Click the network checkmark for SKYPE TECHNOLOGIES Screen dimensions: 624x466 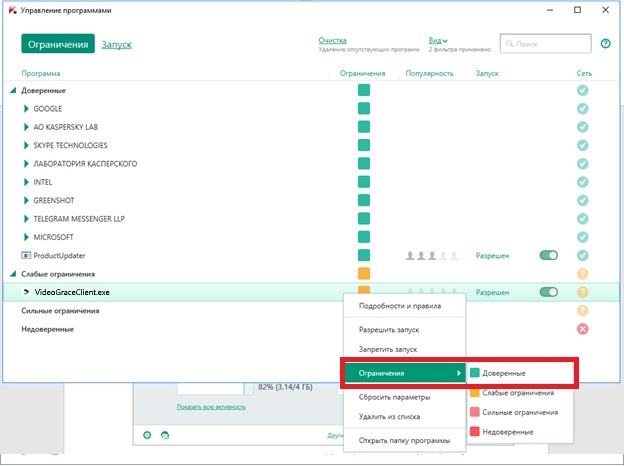coord(583,145)
